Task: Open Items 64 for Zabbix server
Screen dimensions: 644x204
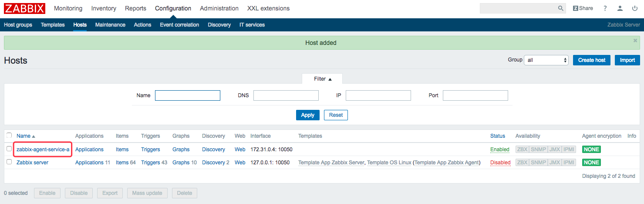Action: pyautogui.click(x=122, y=163)
